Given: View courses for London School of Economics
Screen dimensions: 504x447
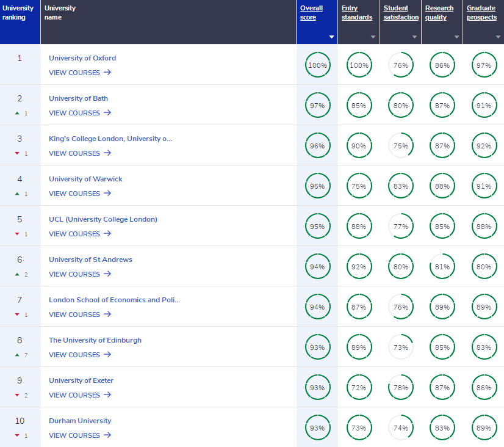Looking at the screenshot, I should (x=80, y=314).
